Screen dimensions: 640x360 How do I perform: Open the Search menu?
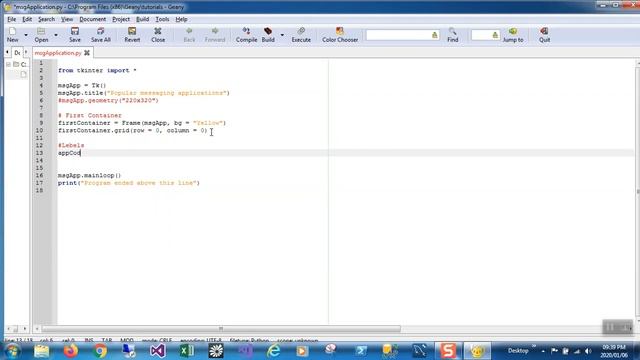tap(46, 19)
